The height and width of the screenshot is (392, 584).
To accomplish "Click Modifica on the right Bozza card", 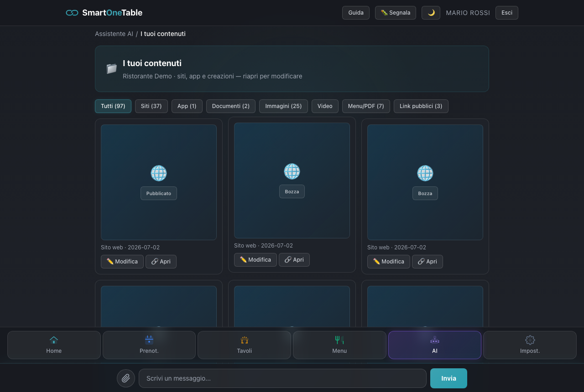I will (x=389, y=262).
